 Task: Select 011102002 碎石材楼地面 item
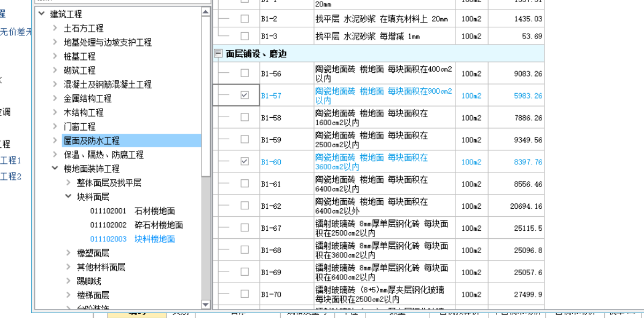[137, 225]
